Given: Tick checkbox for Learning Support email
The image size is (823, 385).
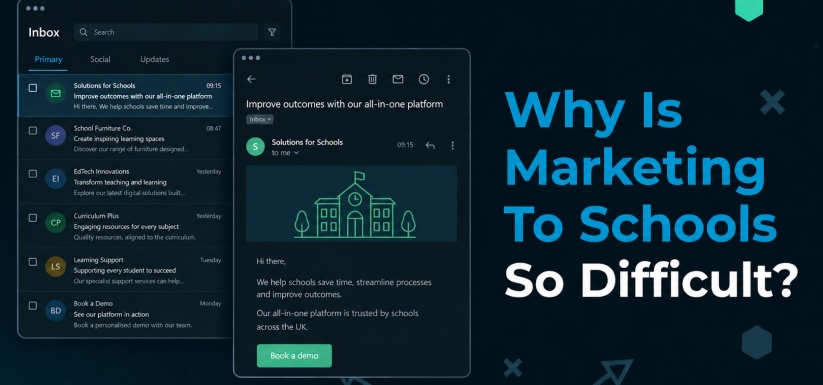Looking at the screenshot, I should 33,262.
